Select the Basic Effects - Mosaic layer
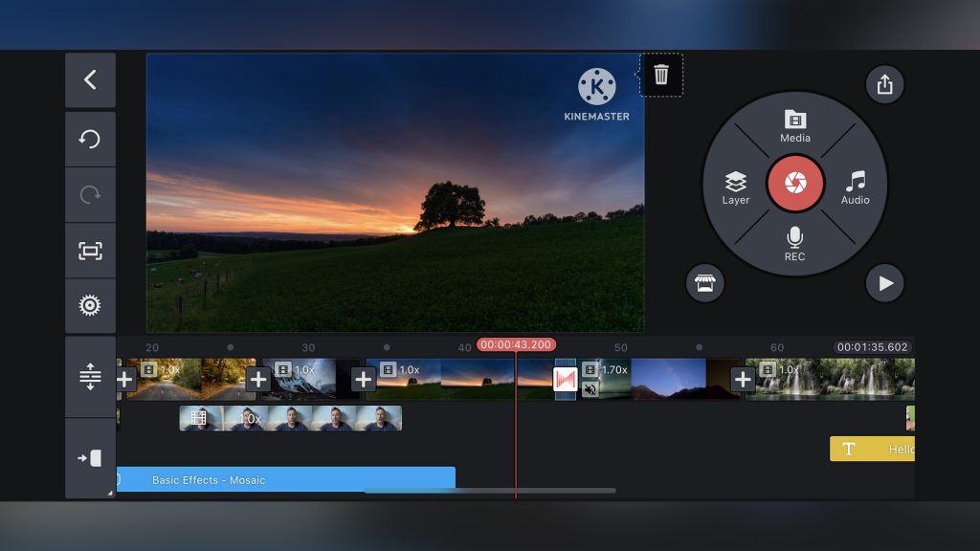 coord(285,479)
